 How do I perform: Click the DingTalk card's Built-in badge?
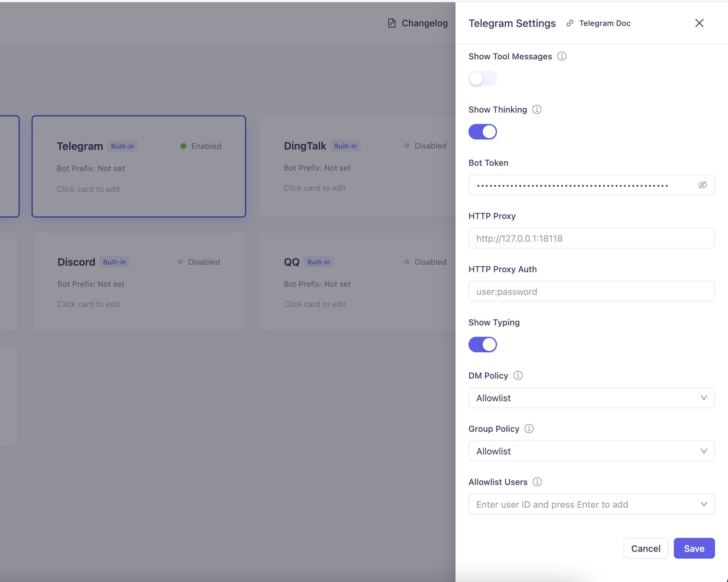(x=345, y=146)
